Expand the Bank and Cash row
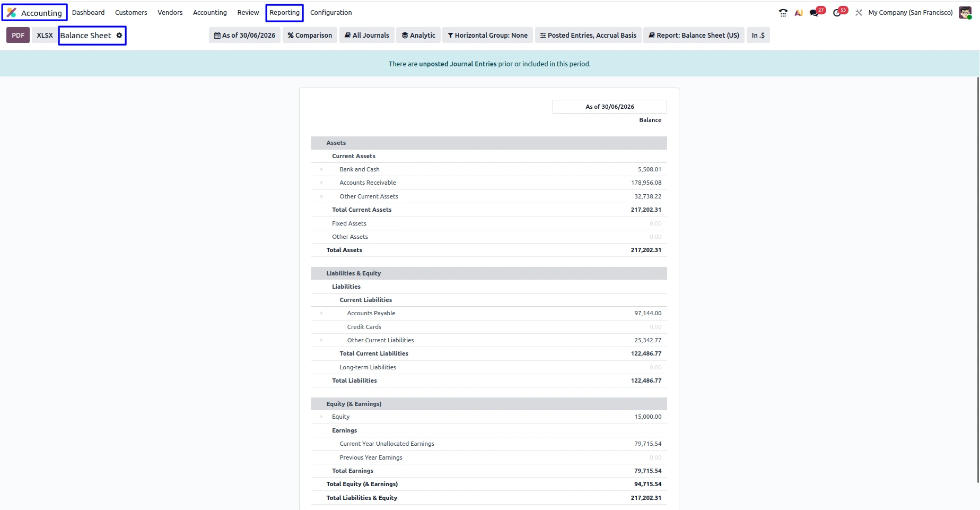 pos(321,169)
